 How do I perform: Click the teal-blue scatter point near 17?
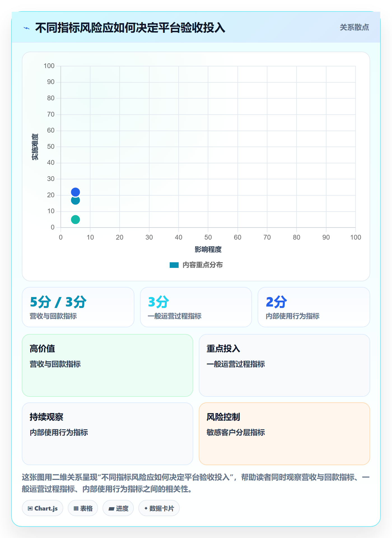coord(75,200)
